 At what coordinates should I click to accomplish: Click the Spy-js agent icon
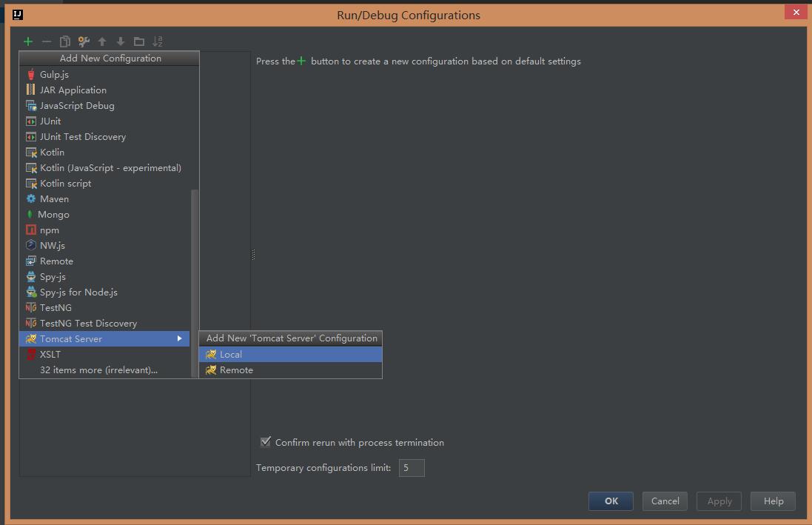point(31,277)
